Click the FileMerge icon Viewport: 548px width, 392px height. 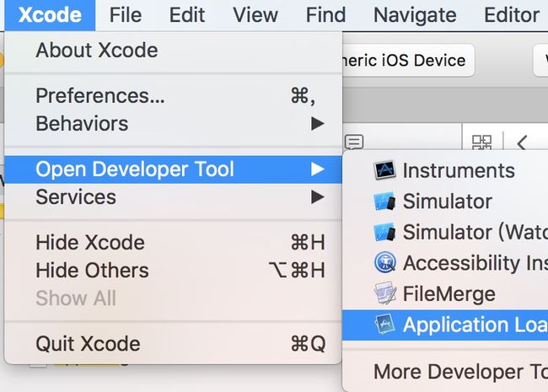(x=384, y=293)
